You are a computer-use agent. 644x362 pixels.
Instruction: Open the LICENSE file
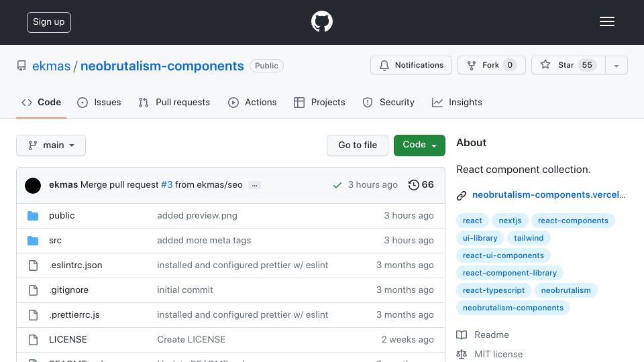click(x=68, y=340)
